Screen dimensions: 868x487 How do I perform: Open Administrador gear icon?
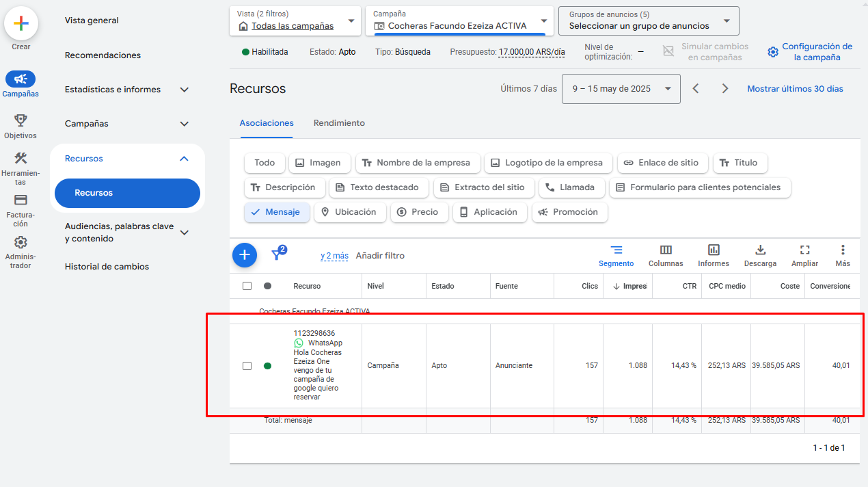click(x=21, y=242)
